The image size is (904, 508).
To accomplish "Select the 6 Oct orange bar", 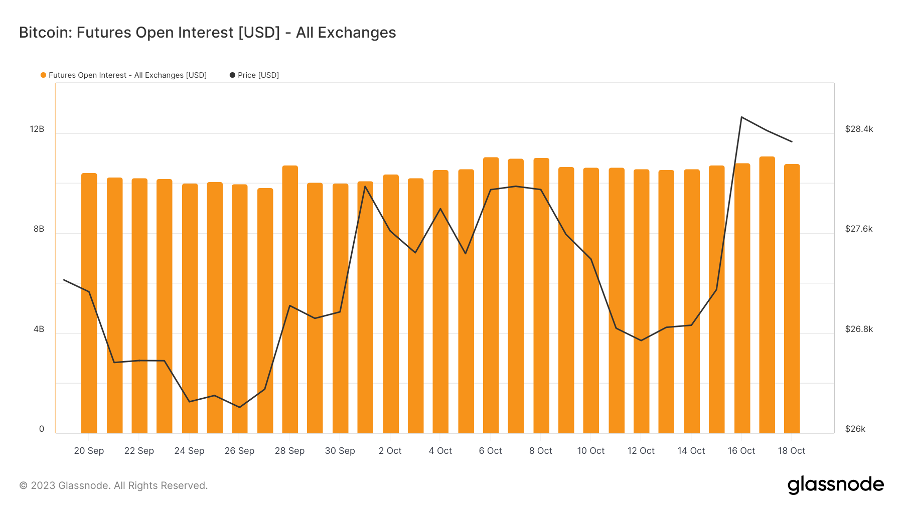I will [491, 294].
